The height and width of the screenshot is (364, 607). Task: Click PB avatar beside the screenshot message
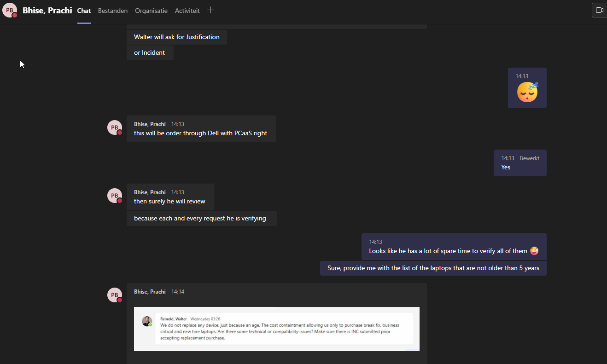(115, 295)
